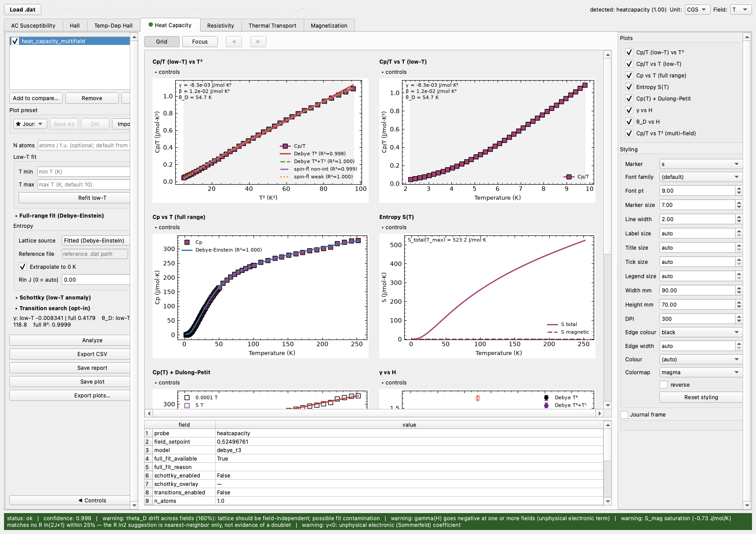
Task: Click Load .dat button
Action: click(x=23, y=9)
